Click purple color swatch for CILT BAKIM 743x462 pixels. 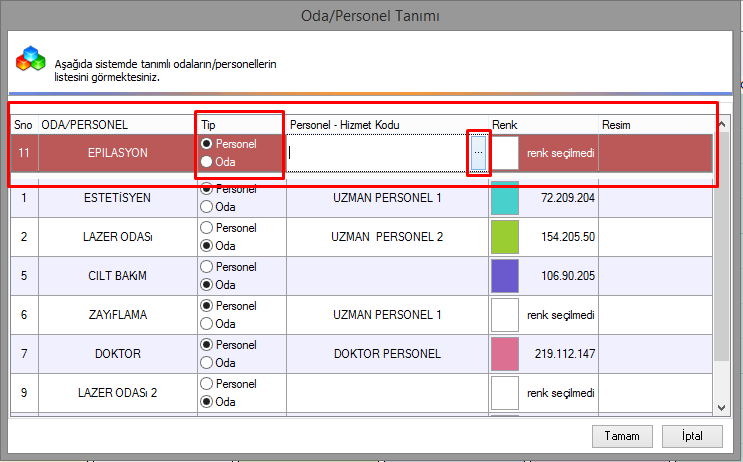[x=505, y=276]
